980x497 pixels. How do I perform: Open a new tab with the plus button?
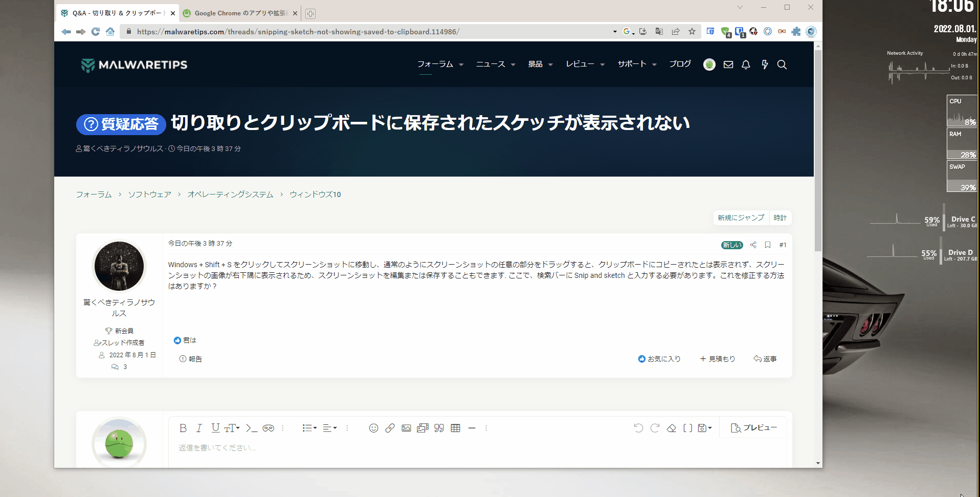point(310,14)
